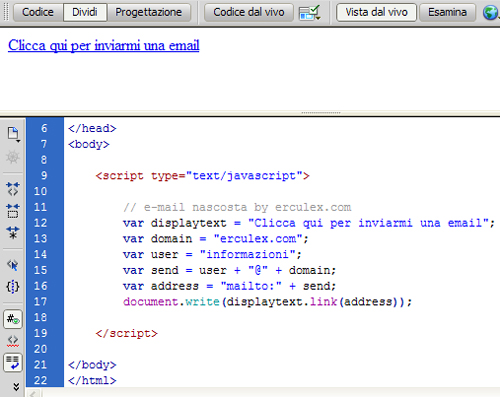The image size is (500, 397).
Task: Click 'Clicca qui per inviarmi una email' link
Action: [104, 46]
